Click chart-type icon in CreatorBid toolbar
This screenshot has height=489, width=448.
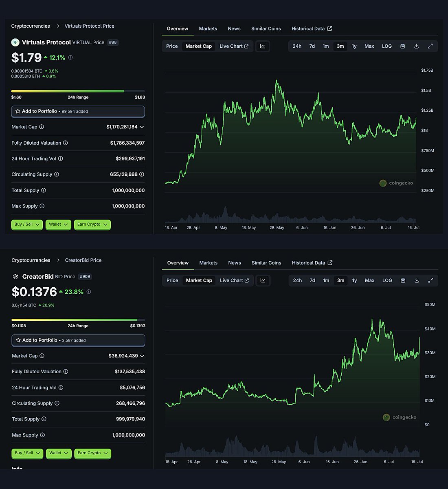tap(263, 280)
